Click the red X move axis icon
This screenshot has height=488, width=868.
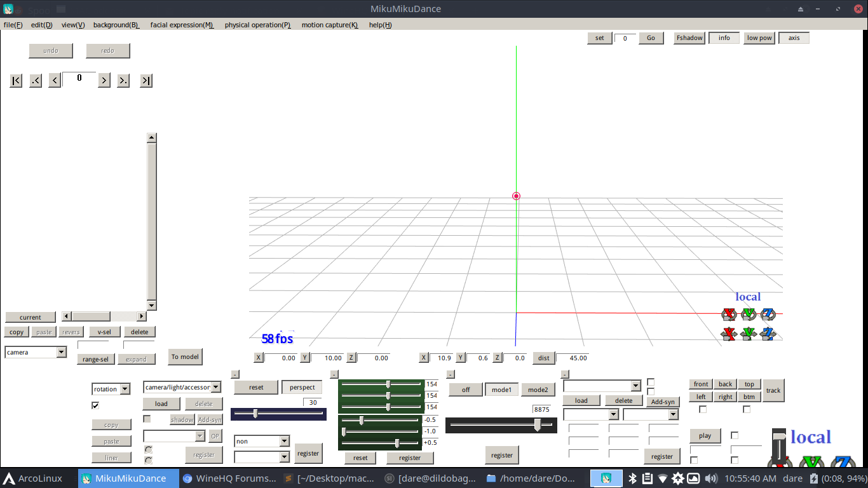pyautogui.click(x=729, y=333)
